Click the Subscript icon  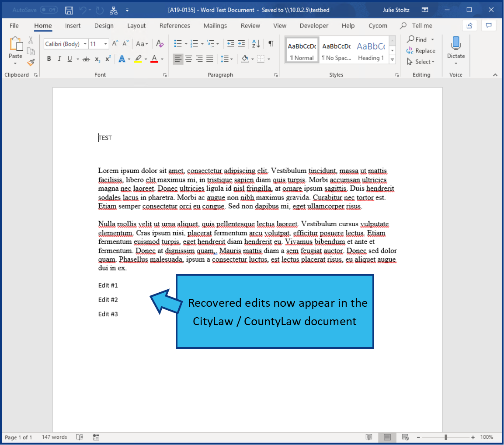point(97,59)
